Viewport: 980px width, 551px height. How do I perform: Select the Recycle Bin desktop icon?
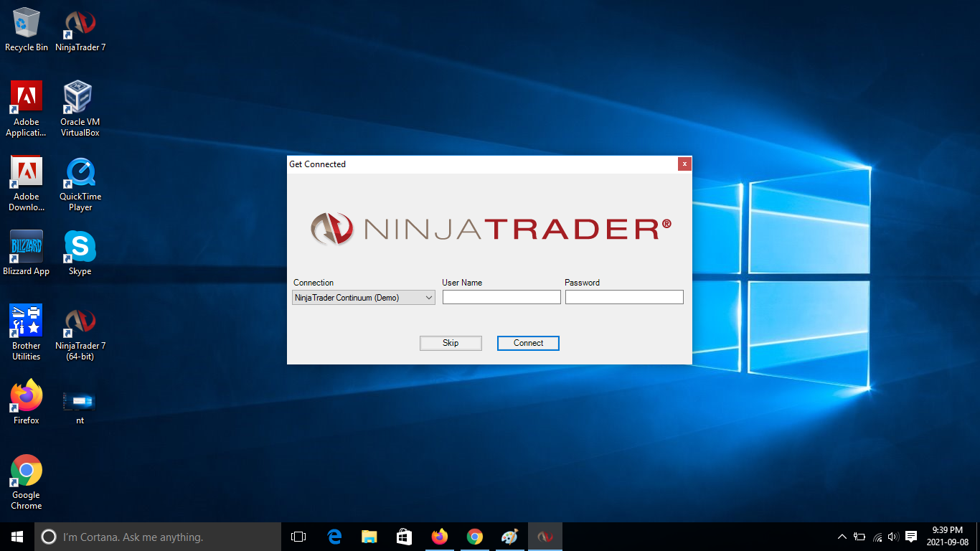[27, 30]
